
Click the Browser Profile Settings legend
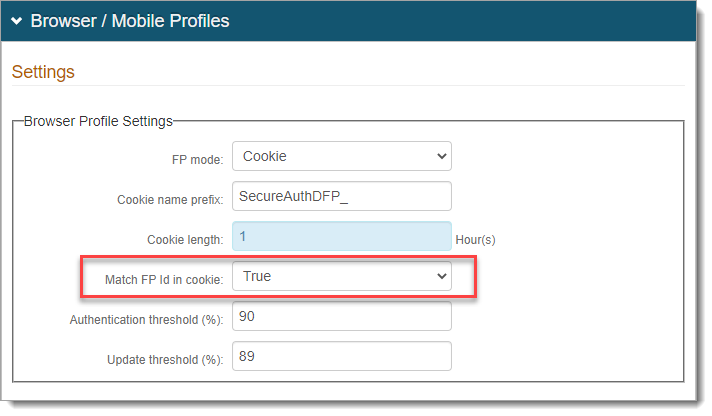point(98,121)
